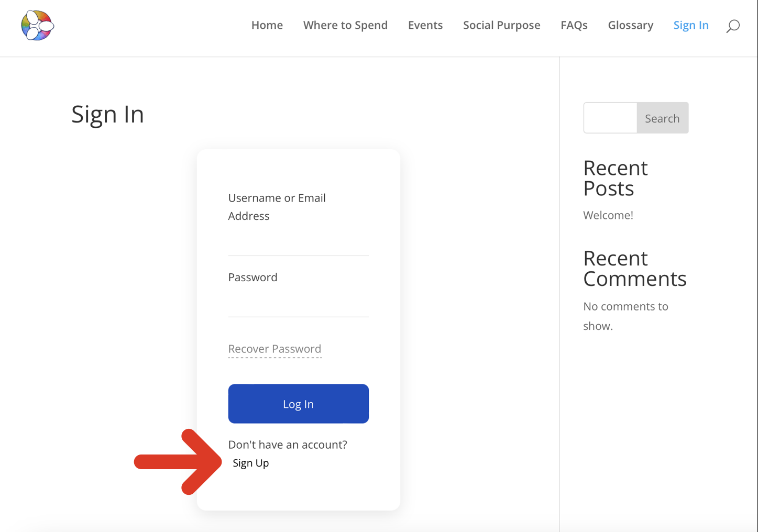Click the Sign In page heading
This screenshot has width=758, height=532.
point(107,115)
